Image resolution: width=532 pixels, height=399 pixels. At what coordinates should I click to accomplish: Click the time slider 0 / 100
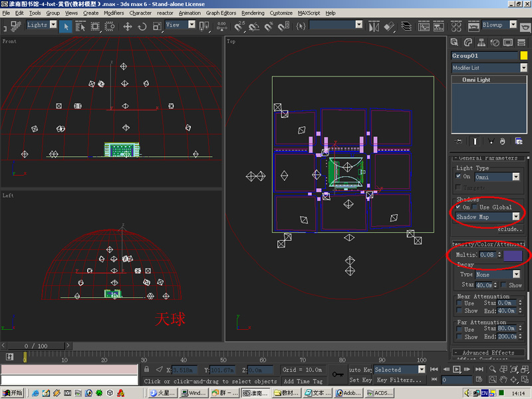click(36, 346)
